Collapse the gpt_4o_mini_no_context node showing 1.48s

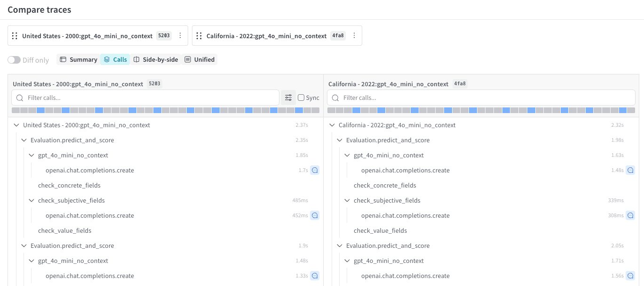tap(32, 261)
